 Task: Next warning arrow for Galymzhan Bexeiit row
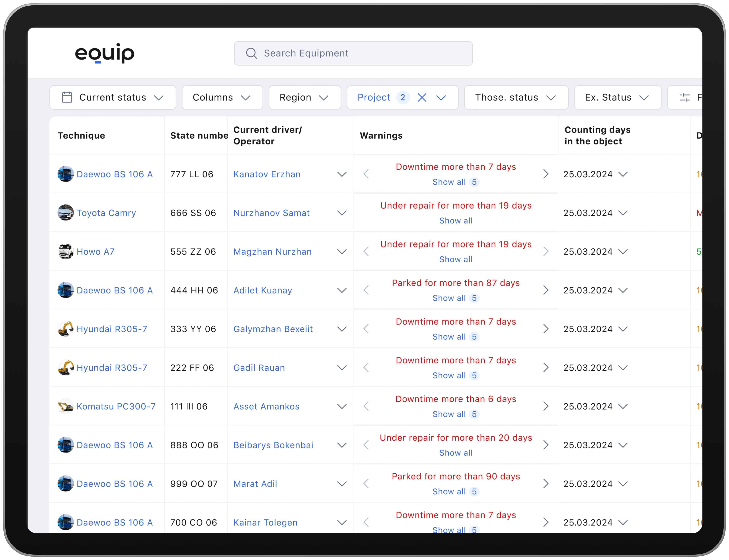(x=545, y=329)
